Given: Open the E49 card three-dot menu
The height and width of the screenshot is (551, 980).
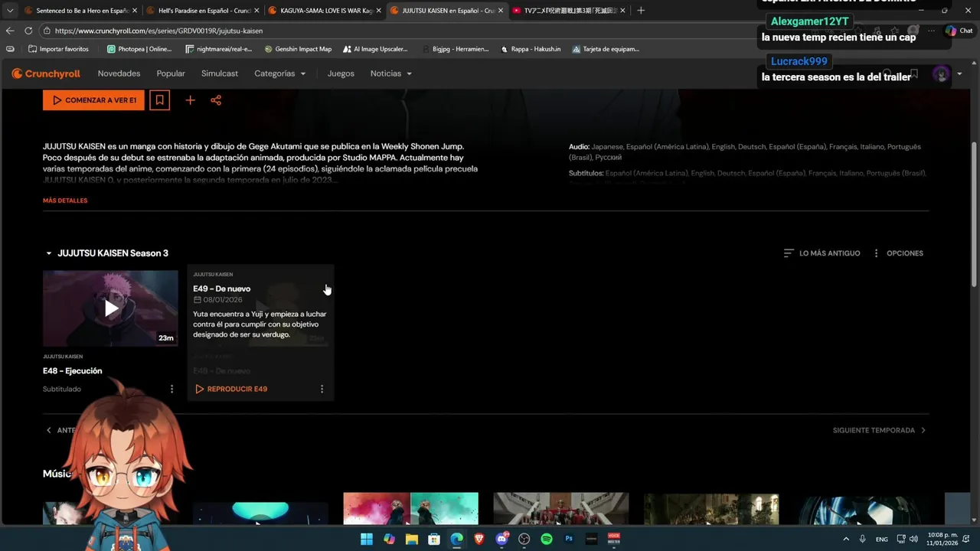Looking at the screenshot, I should pyautogui.click(x=322, y=389).
